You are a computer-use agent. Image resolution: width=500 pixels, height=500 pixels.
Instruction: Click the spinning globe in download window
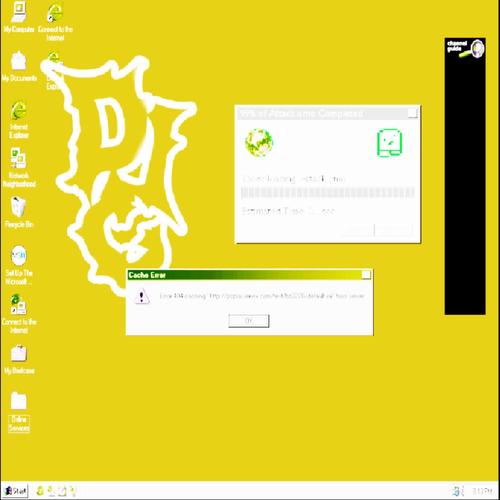(x=259, y=143)
